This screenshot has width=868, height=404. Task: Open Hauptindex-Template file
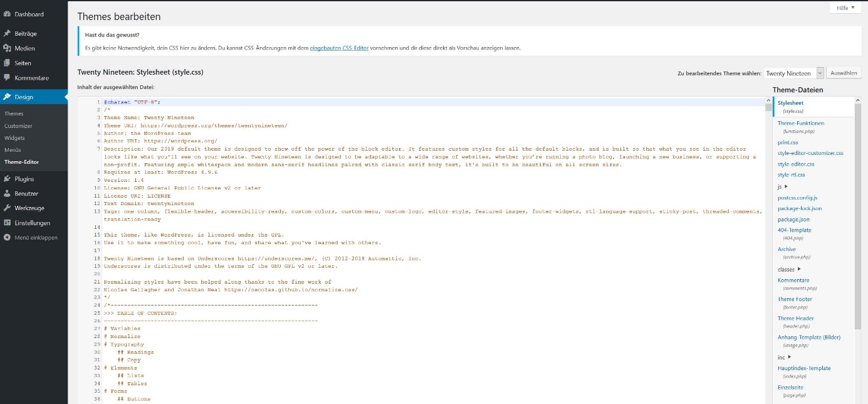pyautogui.click(x=804, y=368)
